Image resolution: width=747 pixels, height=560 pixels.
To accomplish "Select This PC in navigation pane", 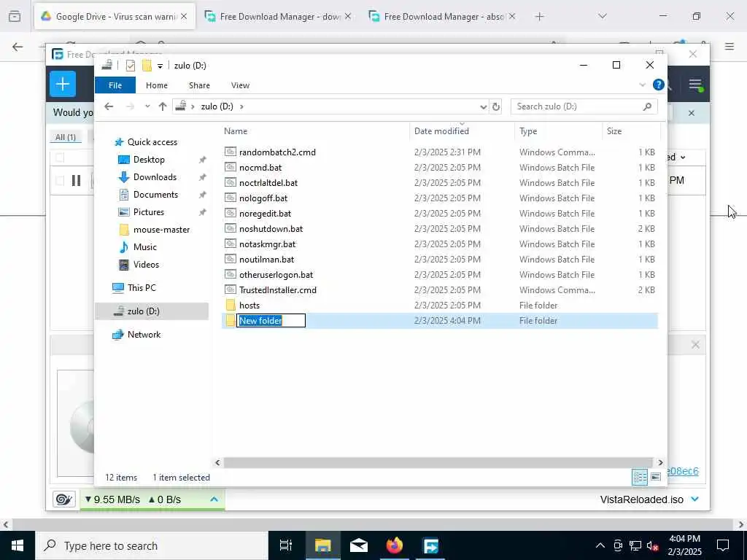I will pyautogui.click(x=142, y=287).
